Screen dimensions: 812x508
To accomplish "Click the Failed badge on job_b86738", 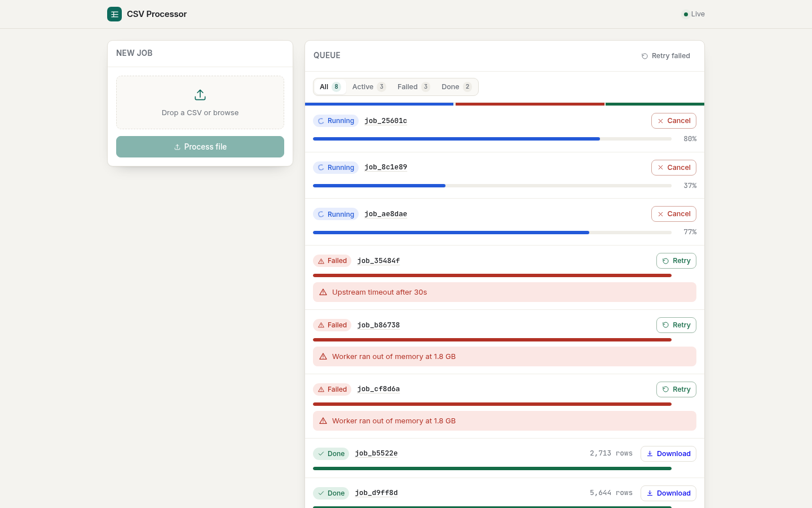I will point(332,325).
